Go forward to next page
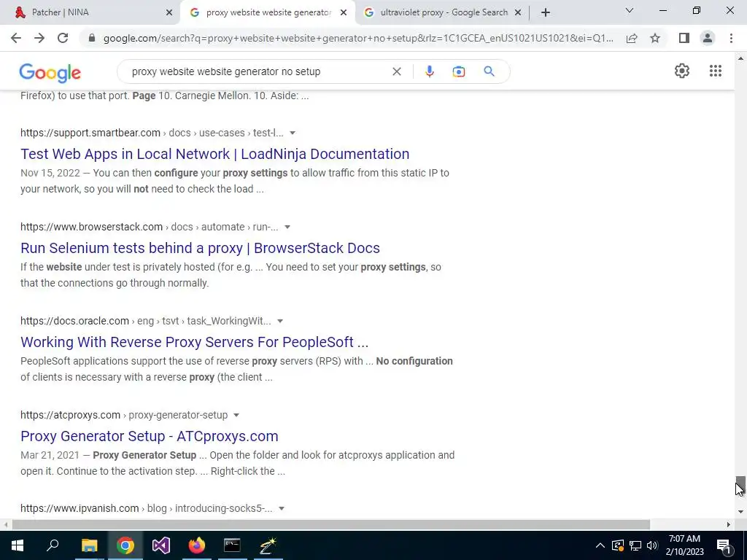 point(39,38)
